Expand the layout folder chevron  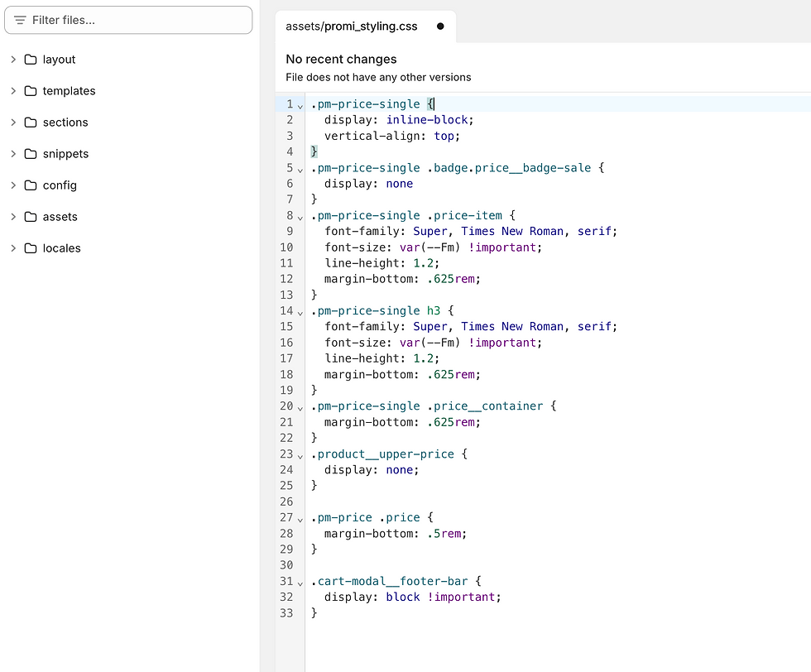pos(13,60)
